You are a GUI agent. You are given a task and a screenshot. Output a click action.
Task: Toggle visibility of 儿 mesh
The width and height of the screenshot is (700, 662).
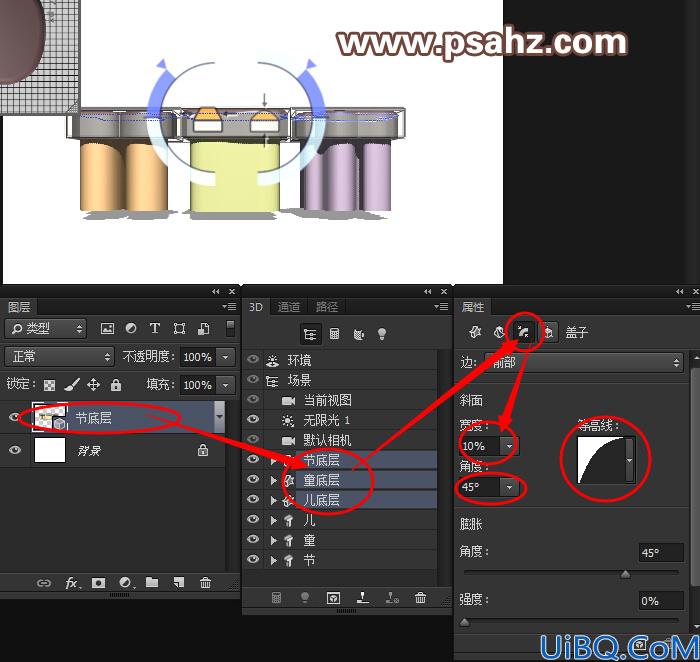pyautogui.click(x=253, y=519)
